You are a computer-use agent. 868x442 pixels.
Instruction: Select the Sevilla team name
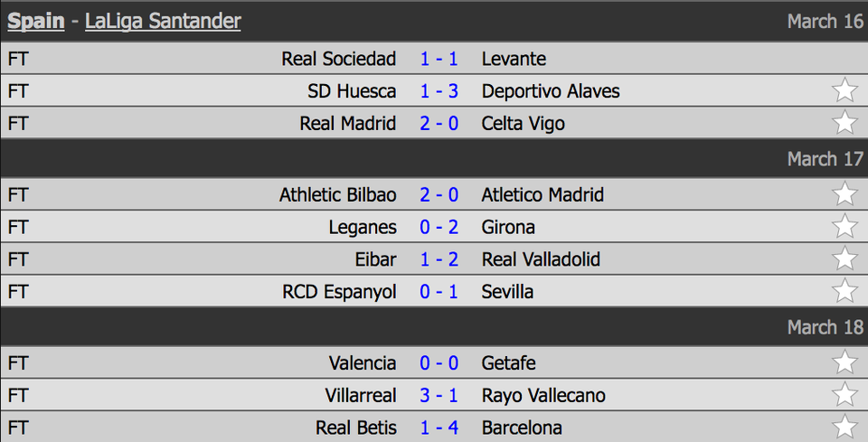(x=507, y=291)
